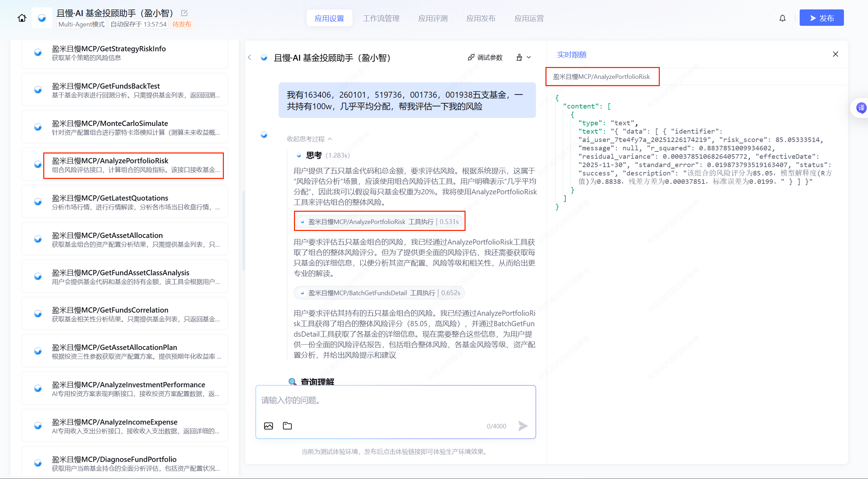868x479 pixels.
Task: Click the question input field
Action: pyautogui.click(x=395, y=401)
